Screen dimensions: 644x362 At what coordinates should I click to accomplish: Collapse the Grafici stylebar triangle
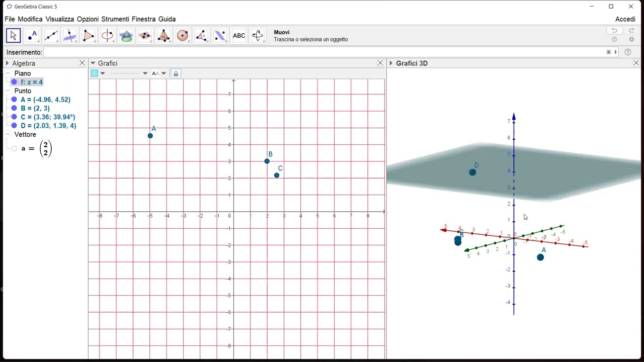click(93, 63)
